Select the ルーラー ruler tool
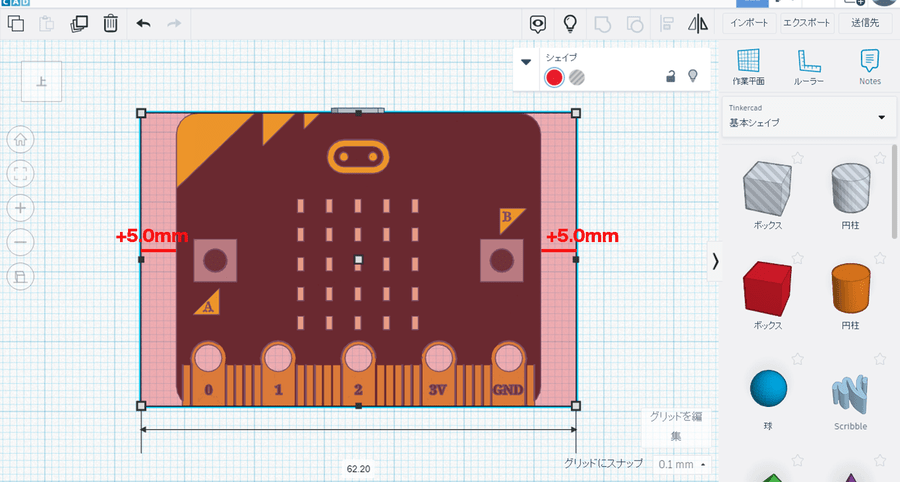900x482 pixels. click(x=809, y=67)
